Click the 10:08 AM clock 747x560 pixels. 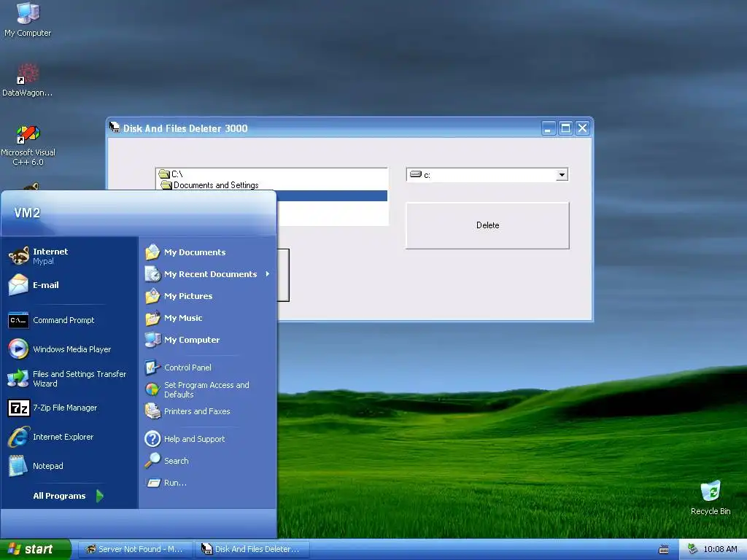(x=720, y=549)
